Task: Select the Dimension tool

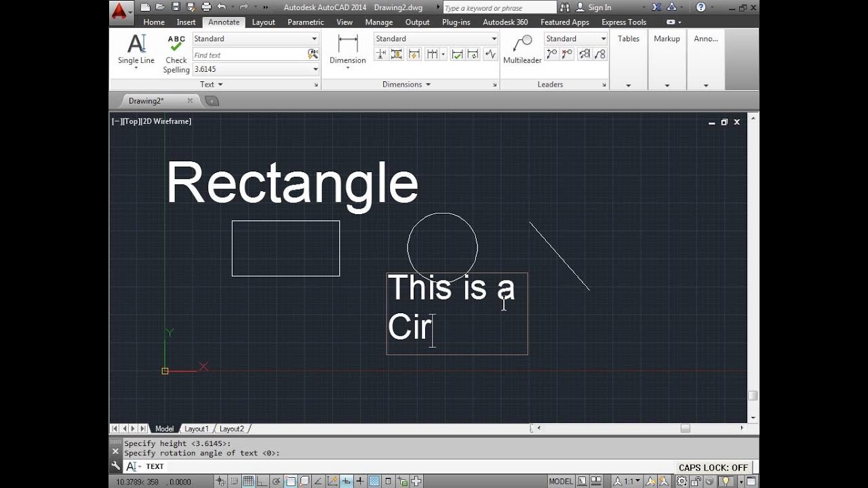Action: 348,50
